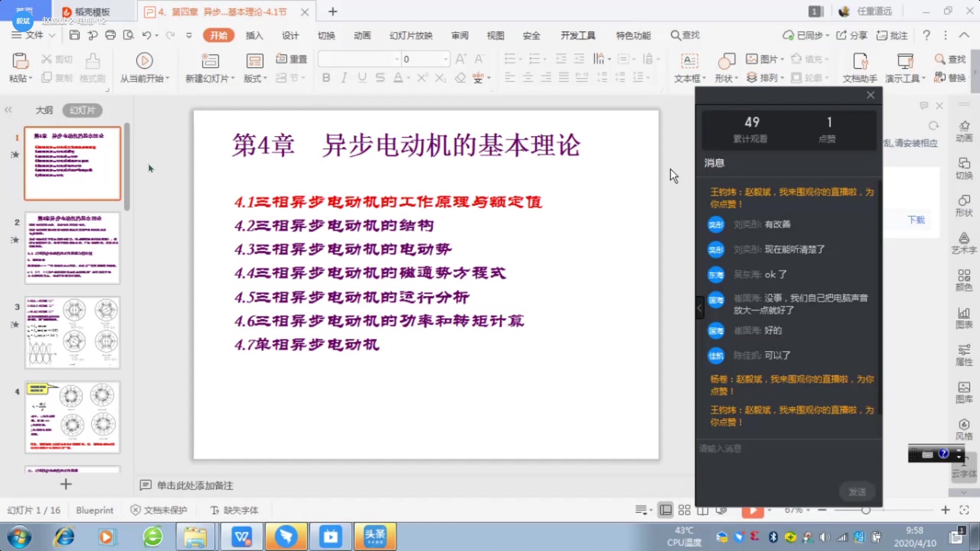Click the Comment (批注) button

point(892,35)
